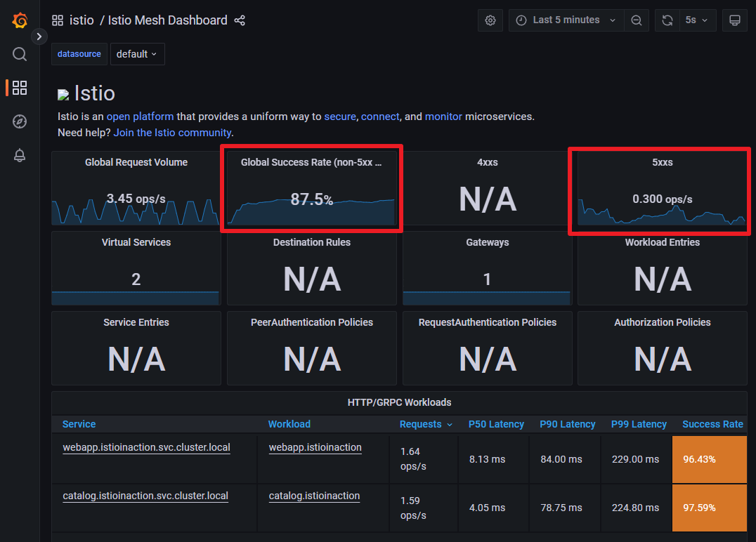Follow the open platform link

(x=140, y=117)
